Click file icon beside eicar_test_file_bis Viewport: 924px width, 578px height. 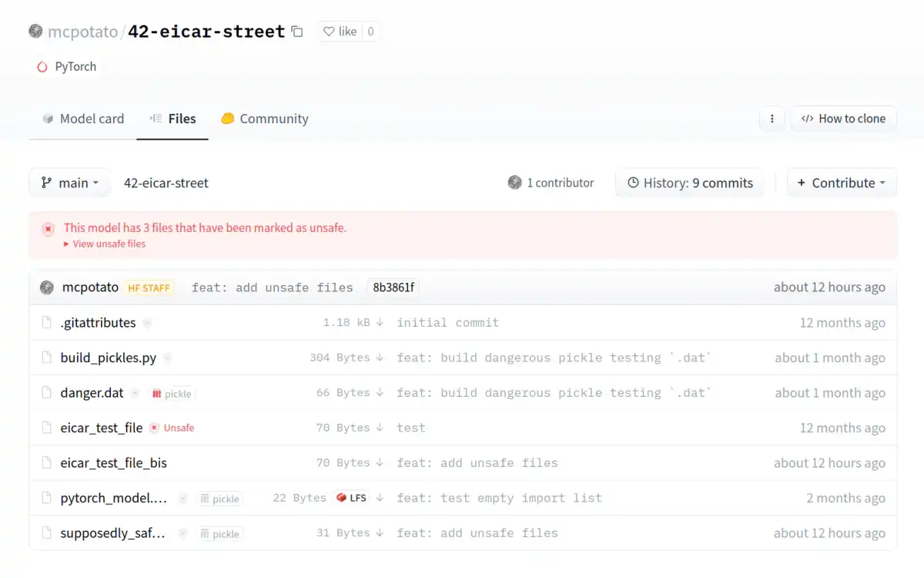pyautogui.click(x=46, y=462)
